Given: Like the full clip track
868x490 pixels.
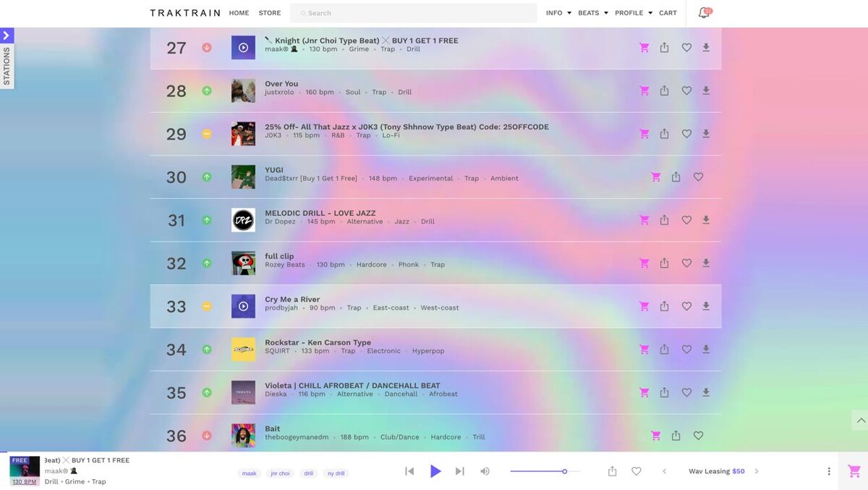Looking at the screenshot, I should 686,263.
